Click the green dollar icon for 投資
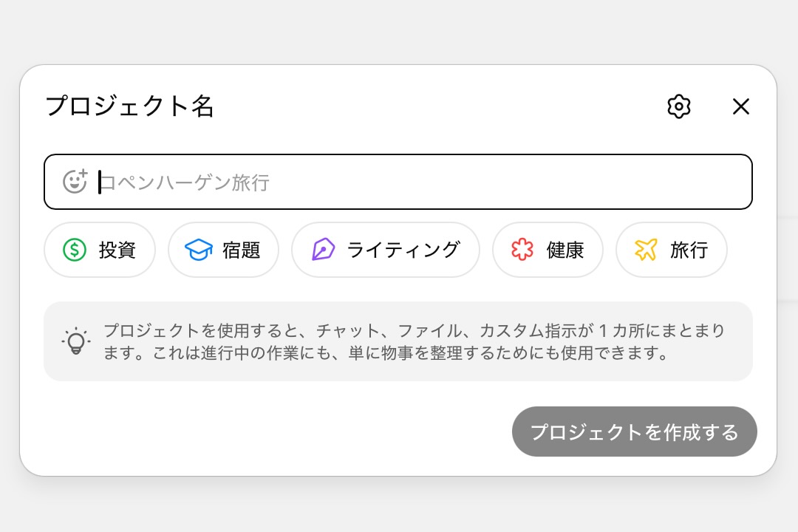Viewport: 798px width, 532px height. pos(74,250)
